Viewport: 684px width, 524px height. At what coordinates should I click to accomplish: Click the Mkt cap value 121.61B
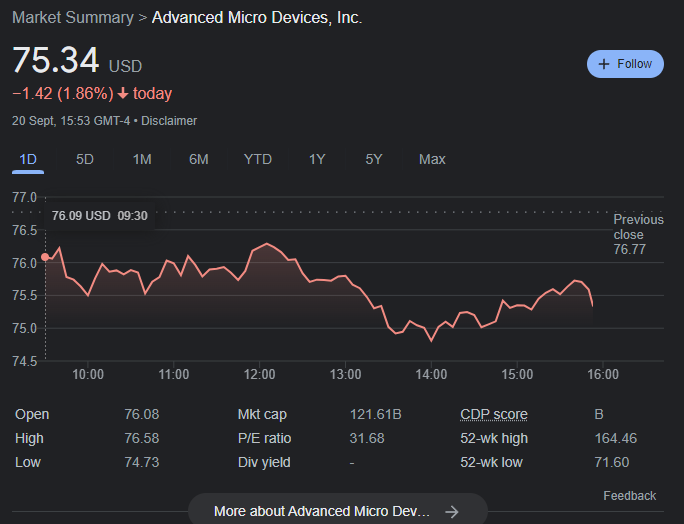pyautogui.click(x=376, y=414)
